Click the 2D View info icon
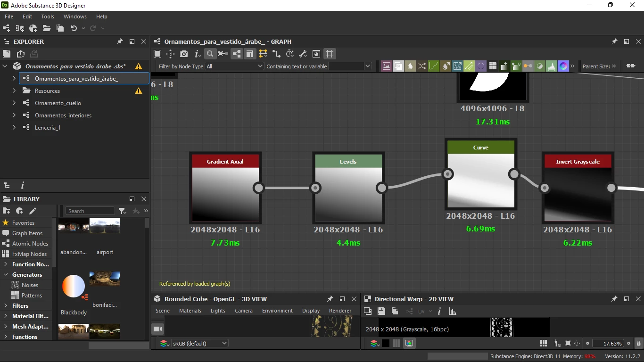 coord(439,311)
